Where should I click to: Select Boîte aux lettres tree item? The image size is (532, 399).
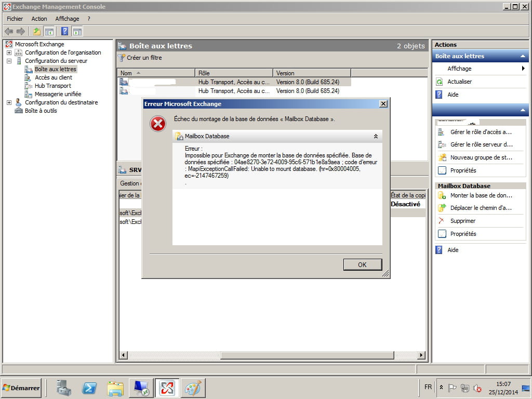55,69
